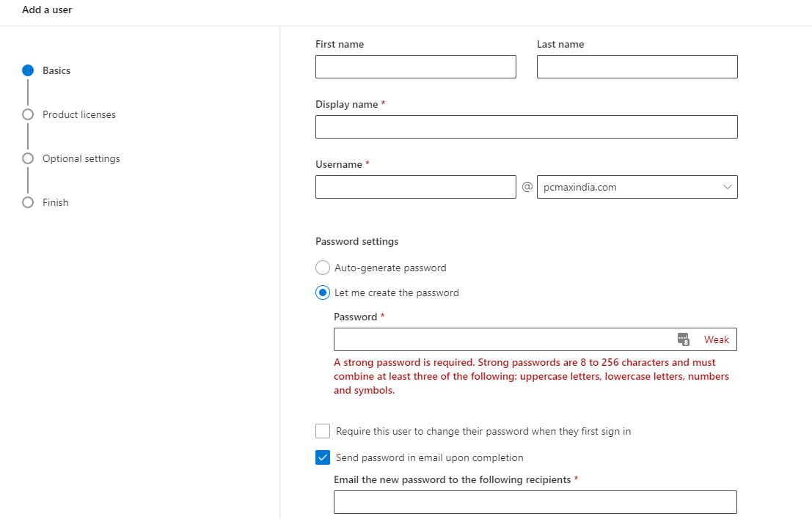Image resolution: width=812 pixels, height=519 pixels.
Task: Click the domain dropdown chevron arrow
Action: (728, 187)
